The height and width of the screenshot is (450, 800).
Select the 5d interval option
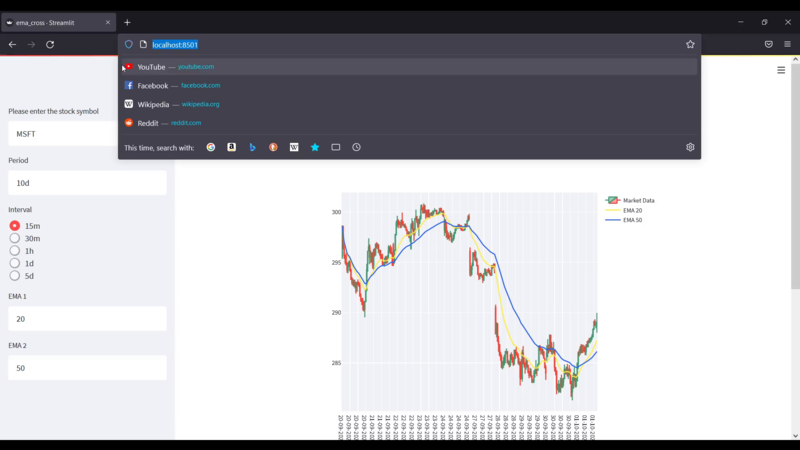click(x=21, y=276)
